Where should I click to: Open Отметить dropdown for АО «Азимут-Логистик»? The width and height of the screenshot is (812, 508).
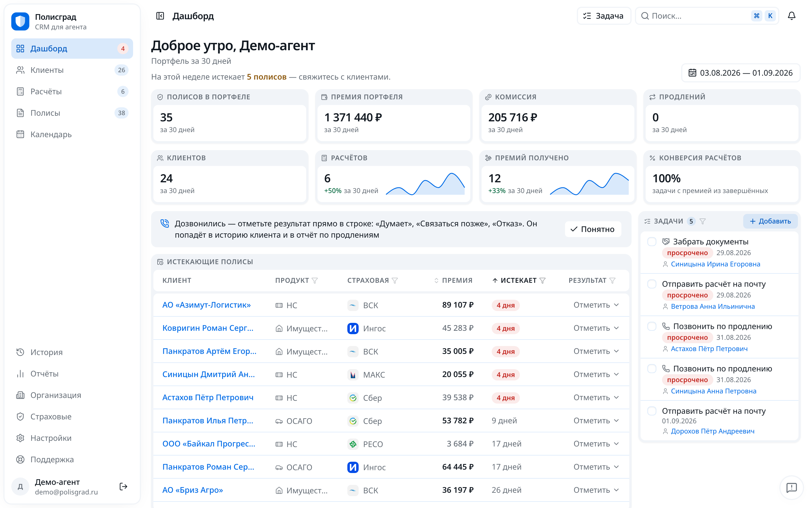596,305
